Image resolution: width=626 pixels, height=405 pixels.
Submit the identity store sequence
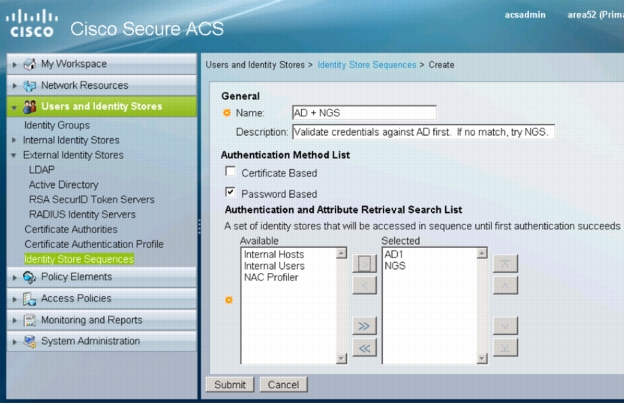click(x=230, y=385)
